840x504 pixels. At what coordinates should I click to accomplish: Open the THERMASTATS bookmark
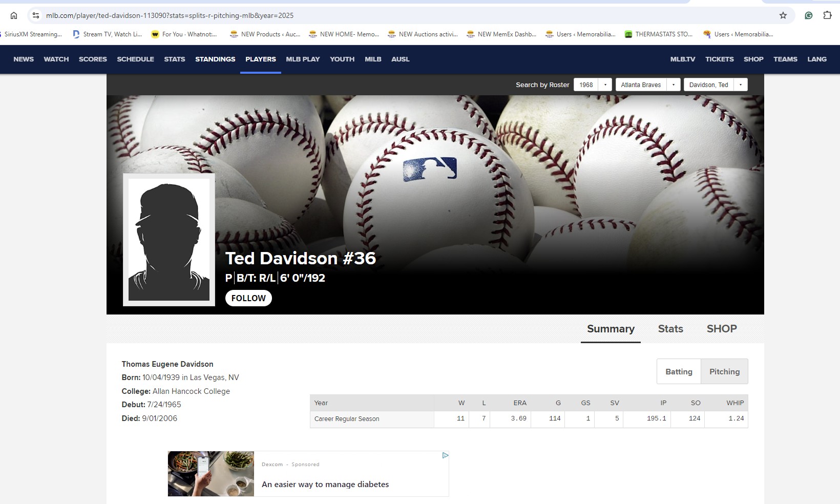659,34
